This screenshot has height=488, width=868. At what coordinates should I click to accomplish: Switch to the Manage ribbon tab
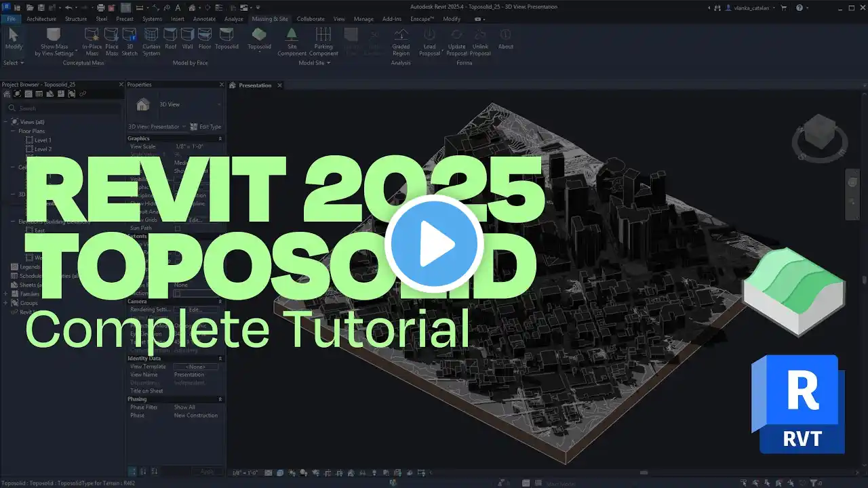click(363, 19)
